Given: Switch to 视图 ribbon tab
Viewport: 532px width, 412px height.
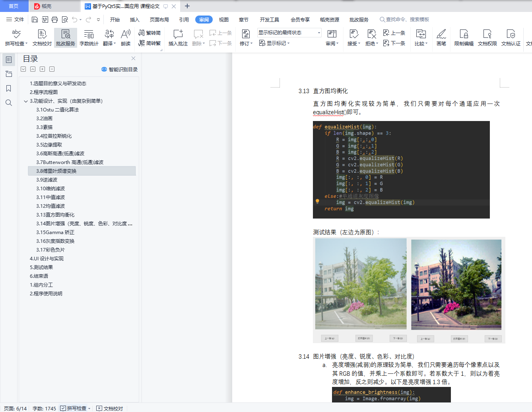Looking at the screenshot, I should pyautogui.click(x=224, y=20).
